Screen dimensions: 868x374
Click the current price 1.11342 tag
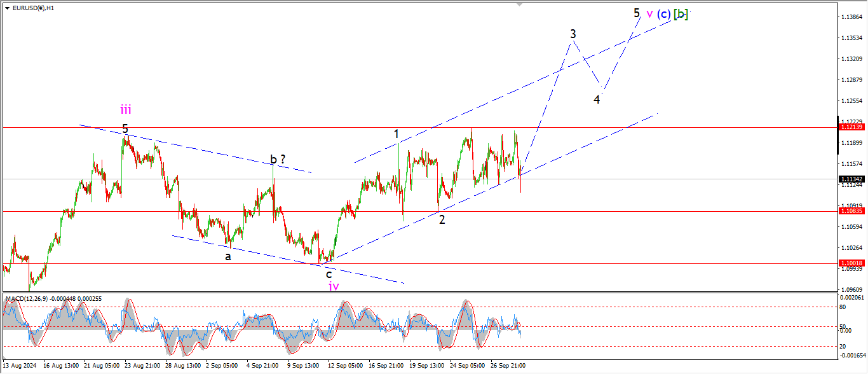pos(851,179)
